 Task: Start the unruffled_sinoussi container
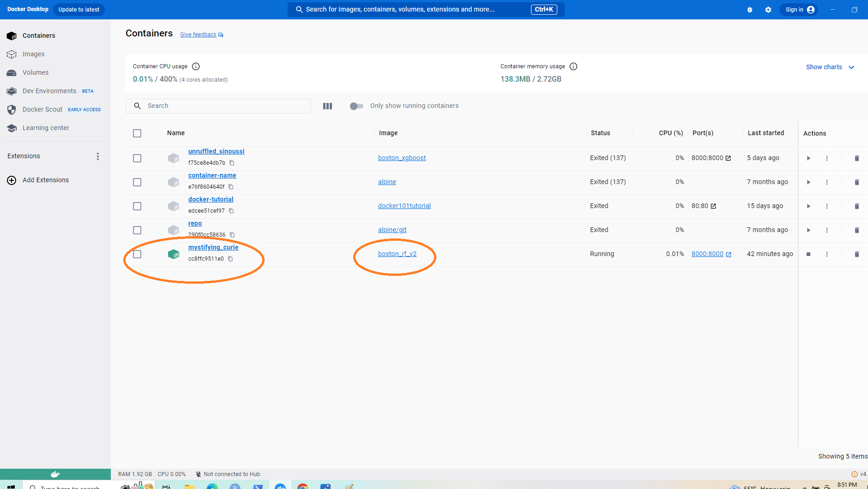coord(808,158)
